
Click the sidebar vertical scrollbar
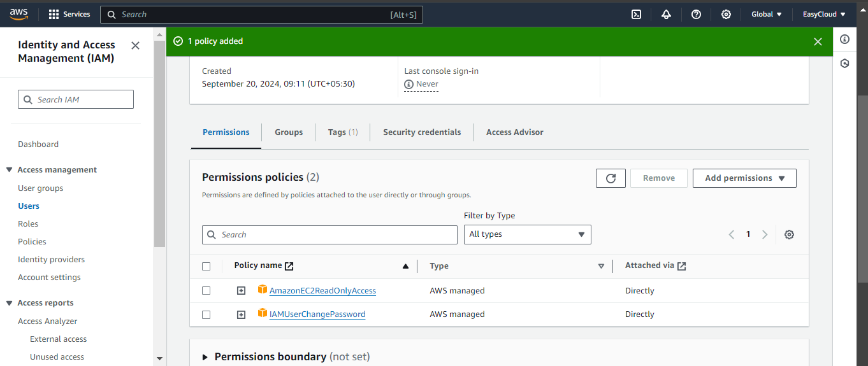159,143
